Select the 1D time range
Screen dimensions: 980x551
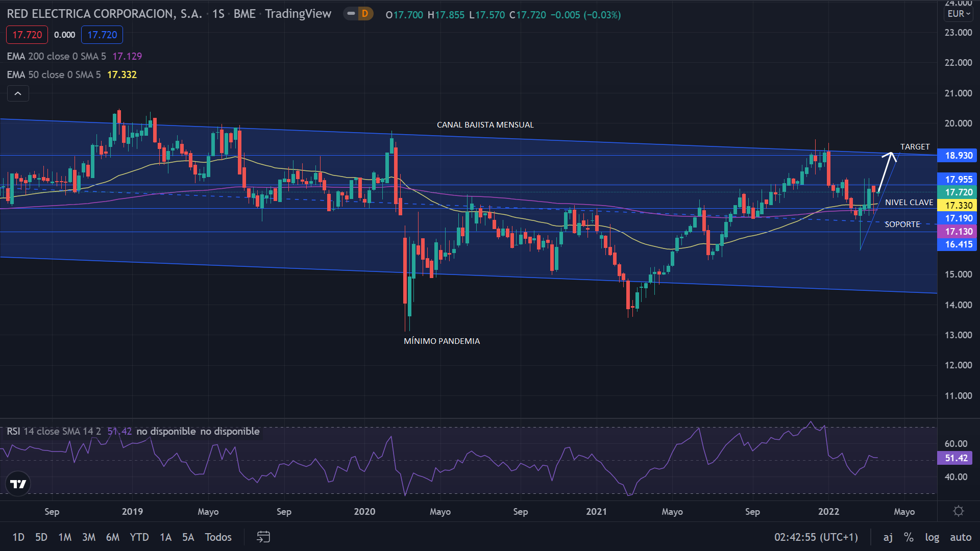click(18, 537)
